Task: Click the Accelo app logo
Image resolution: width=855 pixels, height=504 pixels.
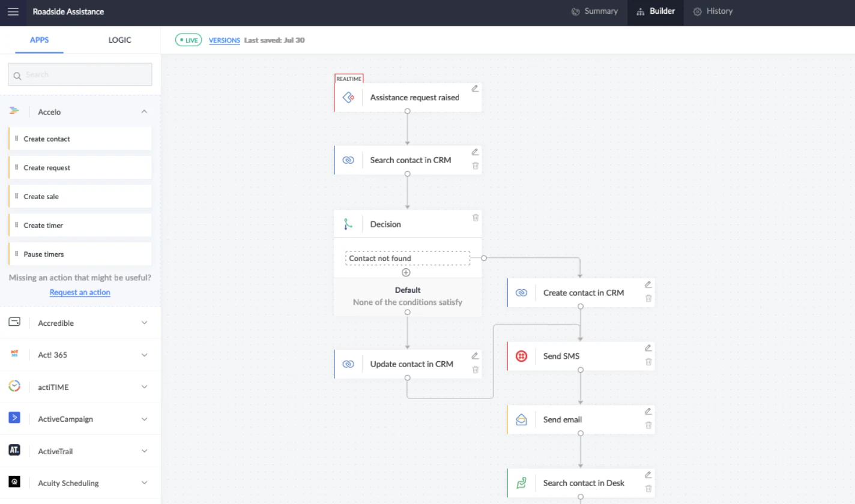Action: click(14, 111)
